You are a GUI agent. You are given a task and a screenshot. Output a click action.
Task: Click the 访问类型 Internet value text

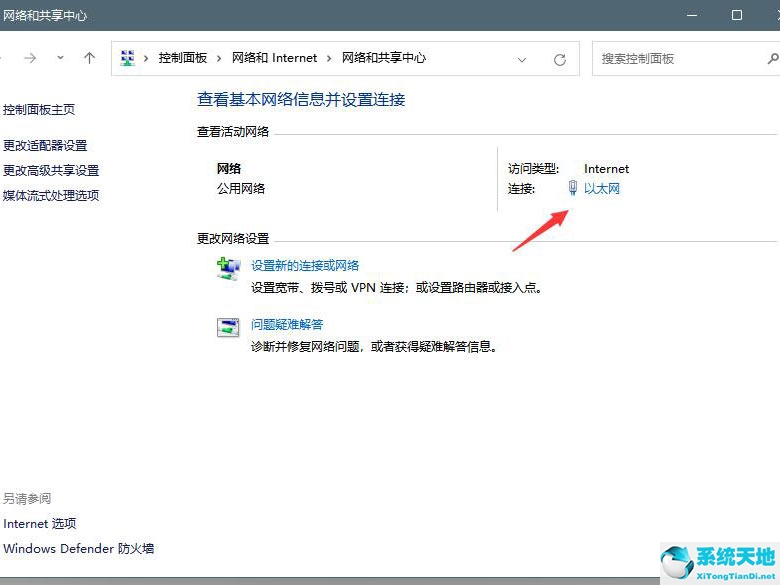click(606, 169)
